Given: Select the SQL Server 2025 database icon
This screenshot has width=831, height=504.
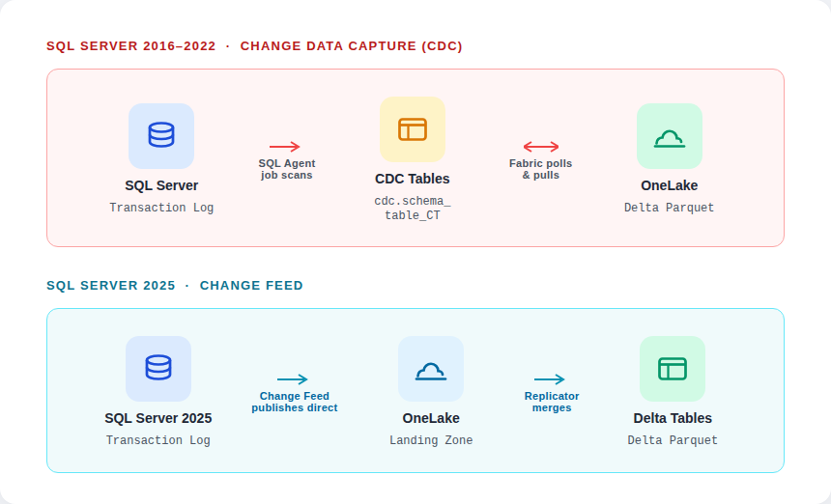Looking at the screenshot, I should click(x=158, y=368).
